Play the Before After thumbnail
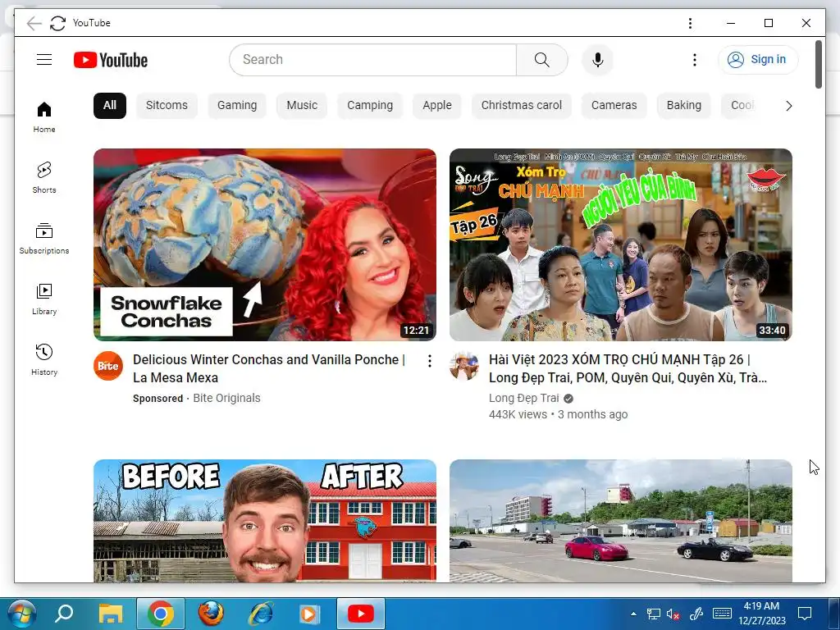 pos(265,521)
